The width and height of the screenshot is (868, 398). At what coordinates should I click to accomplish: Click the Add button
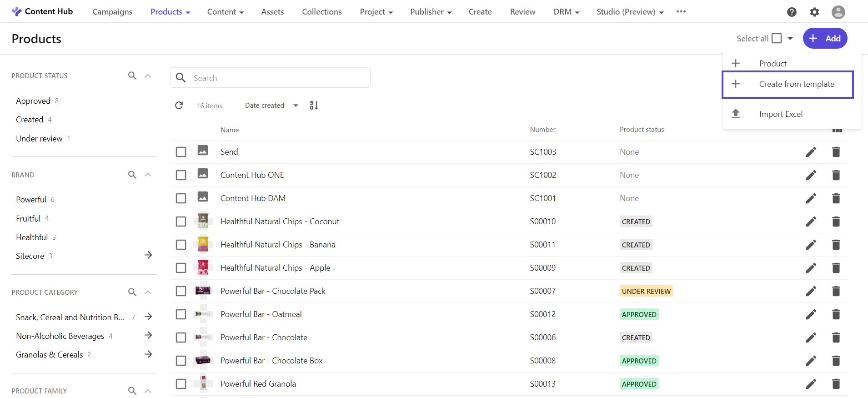click(825, 38)
